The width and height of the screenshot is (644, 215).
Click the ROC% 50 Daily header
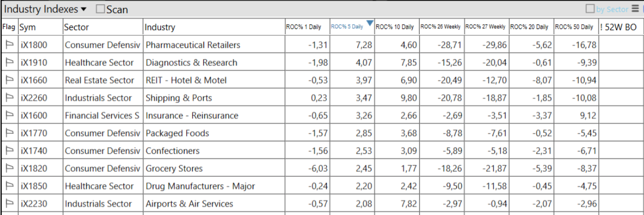click(x=575, y=27)
